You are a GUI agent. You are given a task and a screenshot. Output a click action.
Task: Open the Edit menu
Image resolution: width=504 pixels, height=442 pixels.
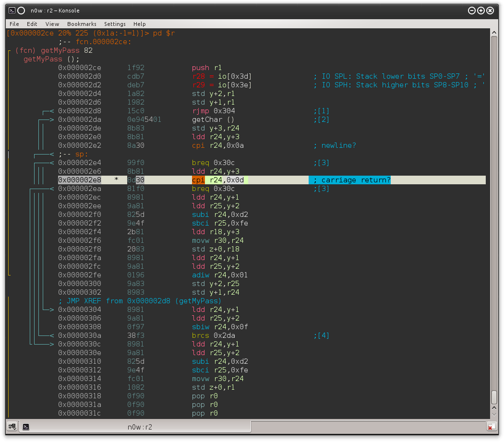(32, 24)
